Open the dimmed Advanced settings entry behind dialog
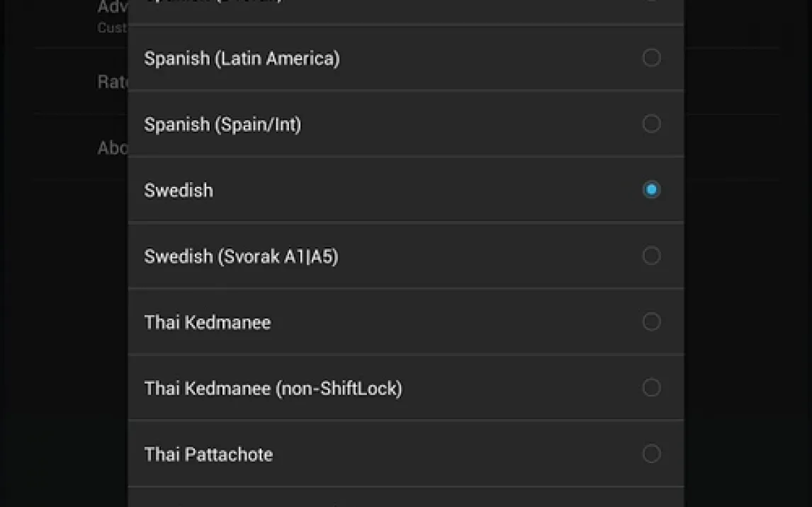Screen dimensions: 812x507 pos(113,16)
